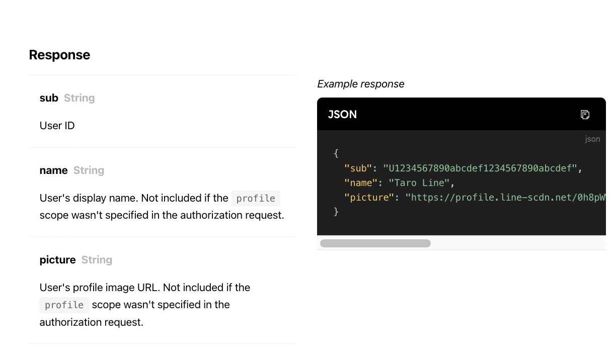This screenshot has width=614, height=364.
Task: Click the Response section heading
Action: click(x=59, y=55)
